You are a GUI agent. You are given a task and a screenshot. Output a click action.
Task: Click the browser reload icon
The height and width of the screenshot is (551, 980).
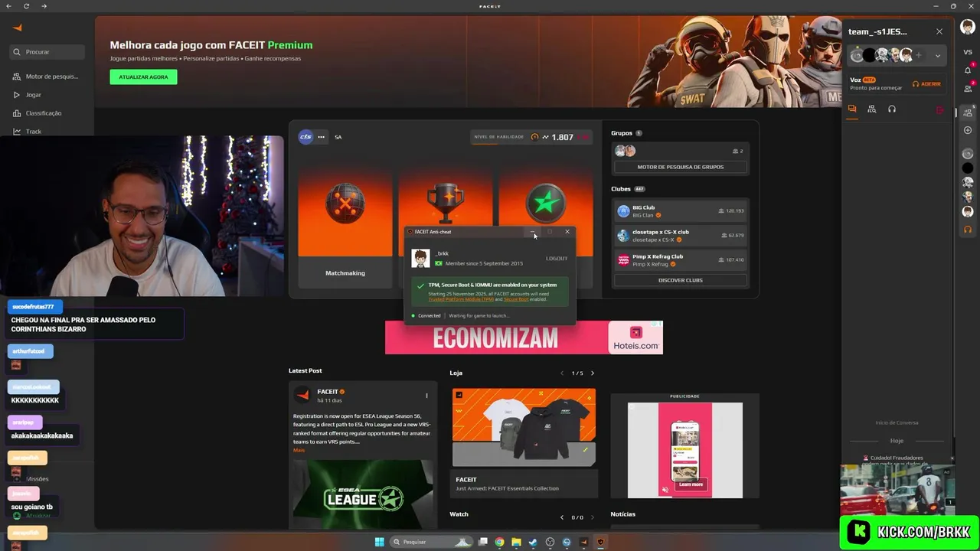26,6
